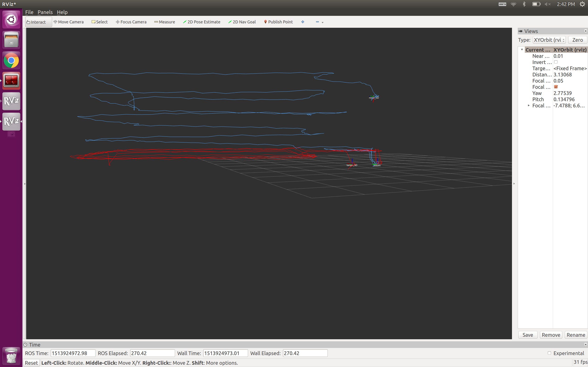Open the File menu
This screenshot has width=588, height=367.
coord(29,12)
